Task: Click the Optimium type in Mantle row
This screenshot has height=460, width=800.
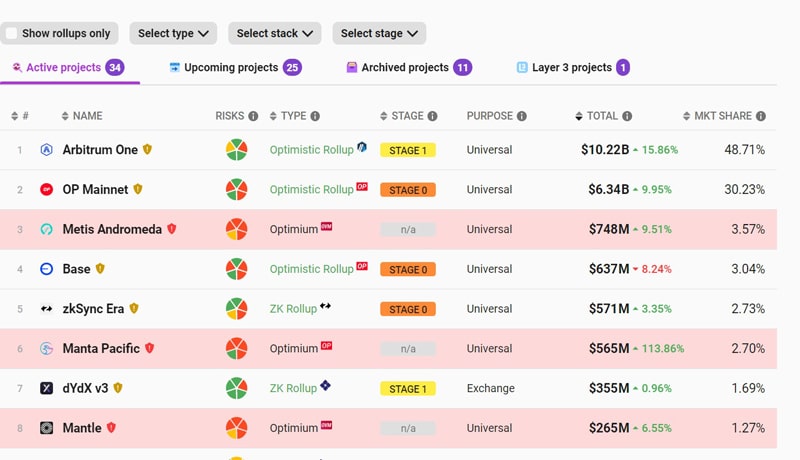Action: [x=293, y=428]
